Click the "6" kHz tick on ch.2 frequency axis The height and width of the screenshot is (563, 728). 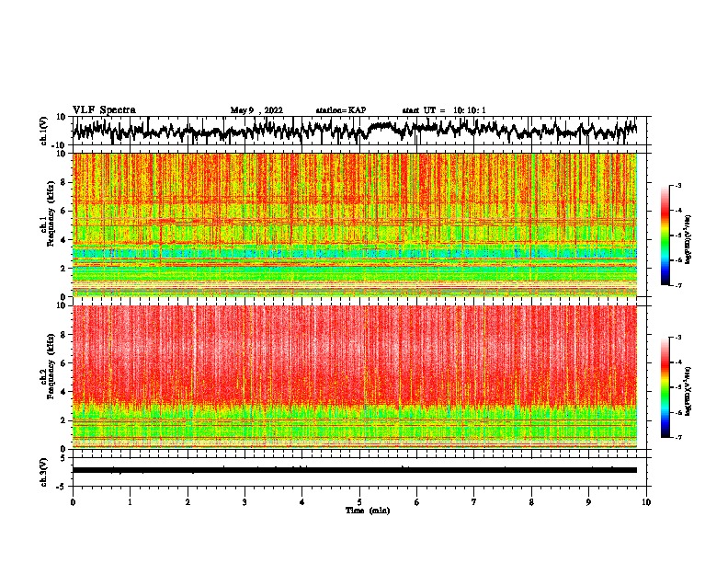63,363
